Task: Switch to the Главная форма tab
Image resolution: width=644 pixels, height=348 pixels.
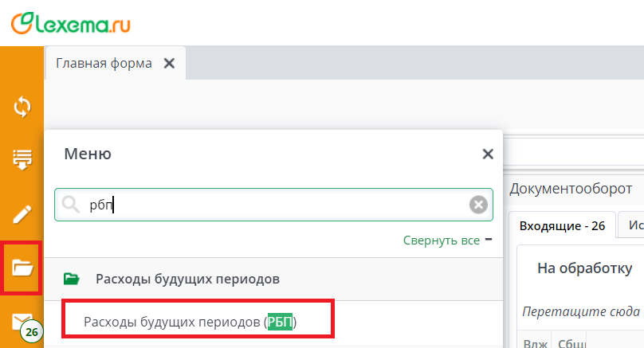Action: [104, 64]
